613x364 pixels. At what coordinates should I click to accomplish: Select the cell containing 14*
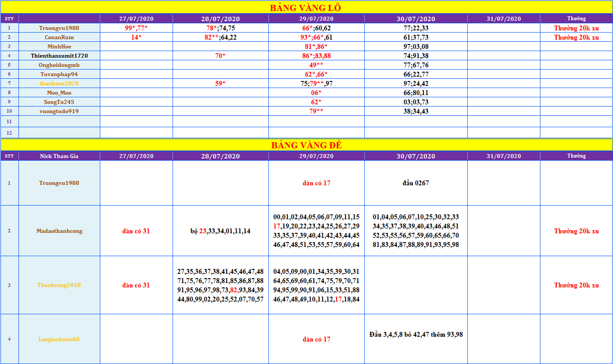[x=136, y=37]
